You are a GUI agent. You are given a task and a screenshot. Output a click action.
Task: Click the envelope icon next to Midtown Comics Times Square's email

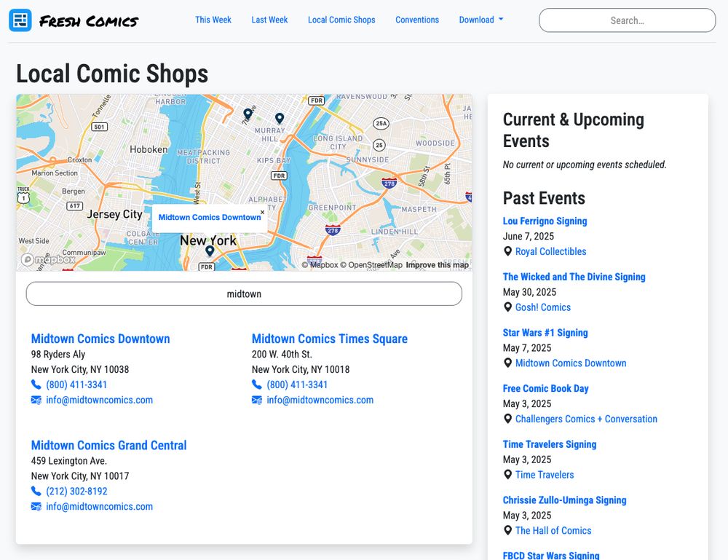click(x=257, y=400)
